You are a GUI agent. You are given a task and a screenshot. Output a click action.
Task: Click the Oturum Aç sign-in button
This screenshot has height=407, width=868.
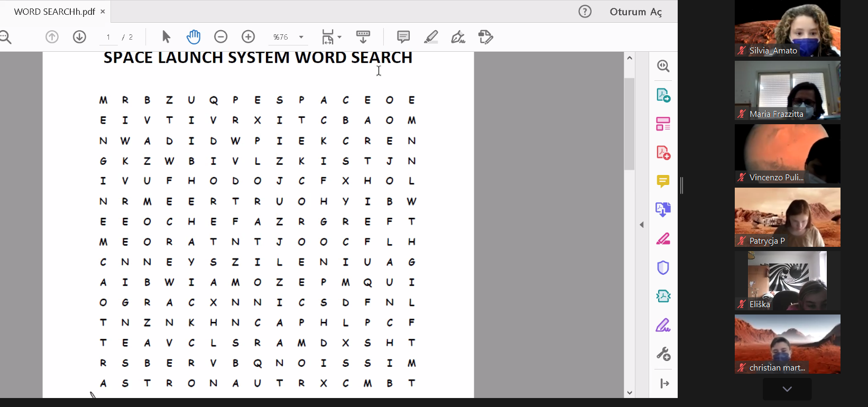[635, 12]
